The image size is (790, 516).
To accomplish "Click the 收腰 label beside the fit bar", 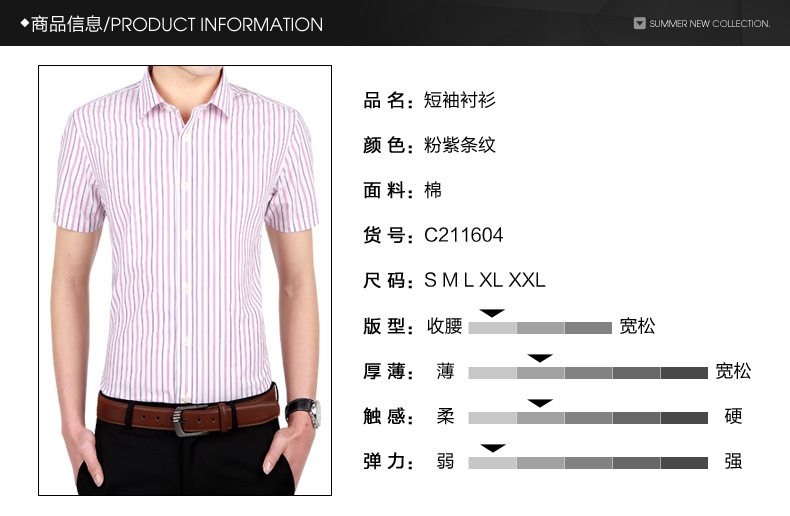I will (x=445, y=326).
